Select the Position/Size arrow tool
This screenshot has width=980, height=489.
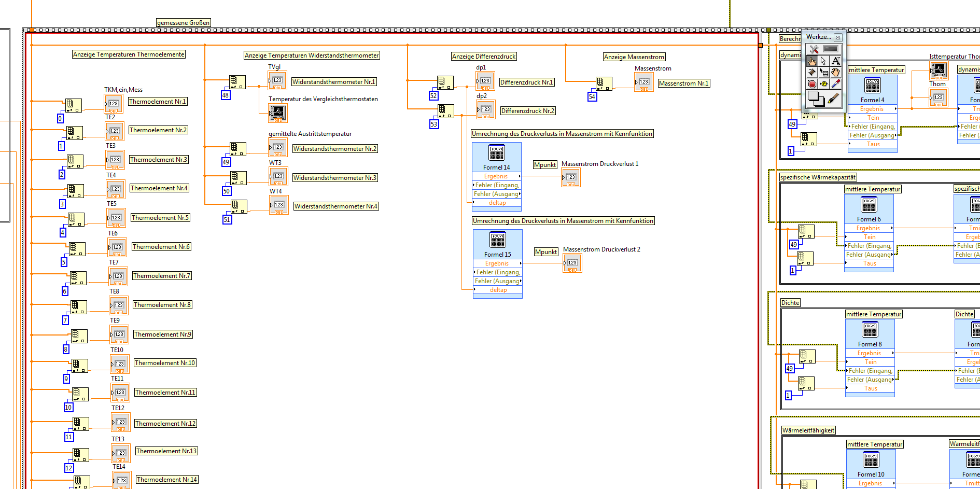click(824, 61)
